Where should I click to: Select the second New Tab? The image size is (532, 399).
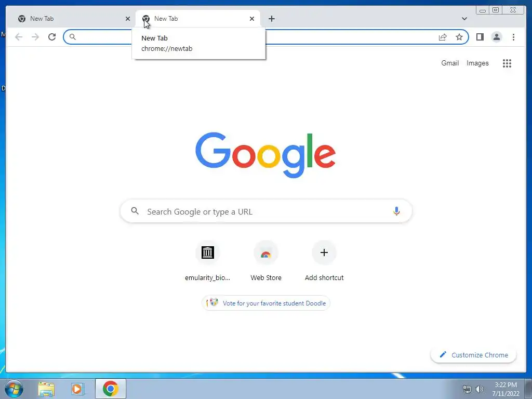(198, 19)
